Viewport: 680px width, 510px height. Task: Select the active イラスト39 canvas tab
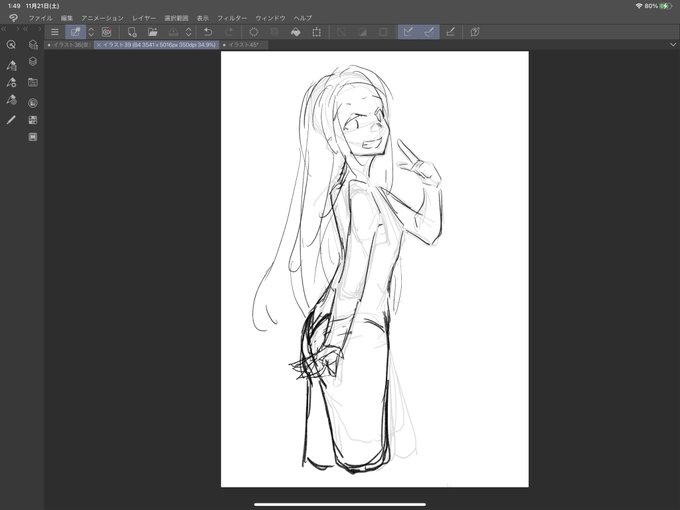pyautogui.click(x=159, y=45)
